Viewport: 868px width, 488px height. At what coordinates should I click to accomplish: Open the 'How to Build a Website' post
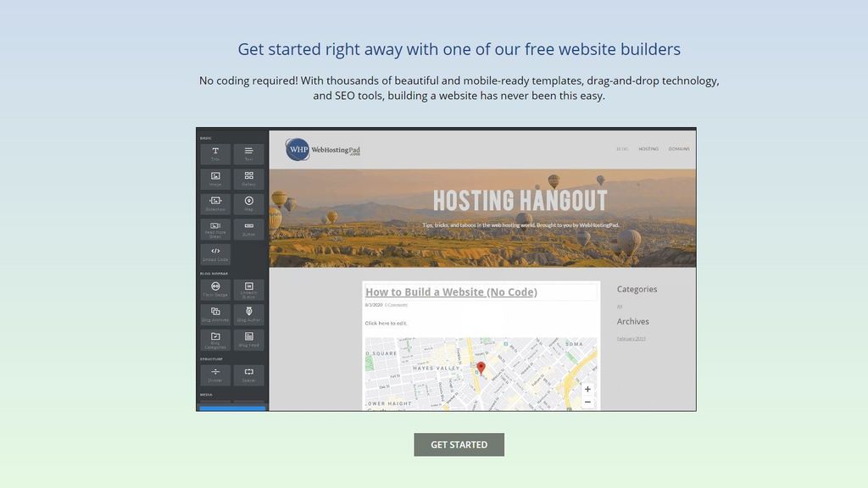pos(450,291)
